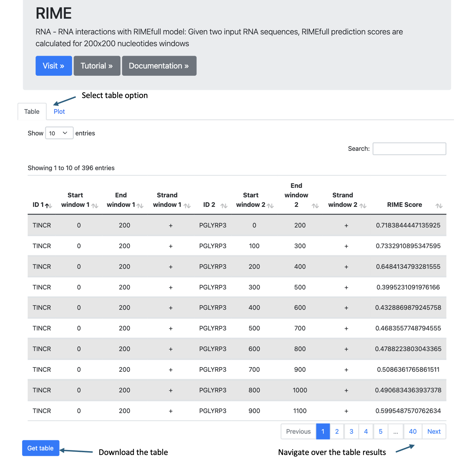Viewport: 476px width, 466px height.
Task: Sort by RIME Score arrows
Action: tap(439, 206)
